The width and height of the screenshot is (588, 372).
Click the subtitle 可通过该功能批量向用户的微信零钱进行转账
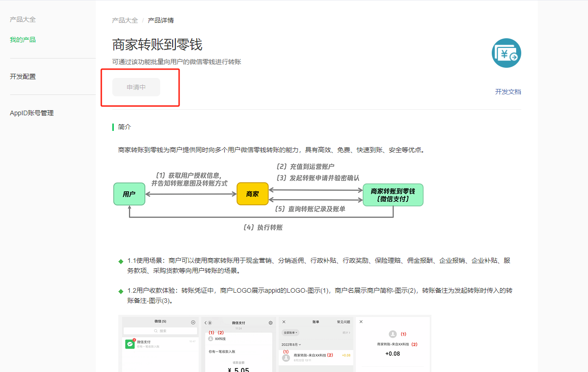[x=177, y=62]
